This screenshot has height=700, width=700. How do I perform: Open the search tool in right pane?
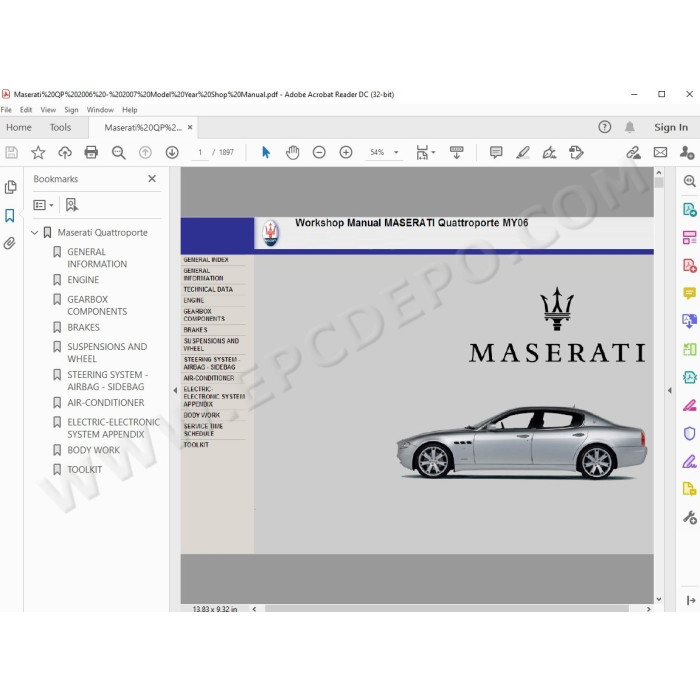pyautogui.click(x=689, y=181)
